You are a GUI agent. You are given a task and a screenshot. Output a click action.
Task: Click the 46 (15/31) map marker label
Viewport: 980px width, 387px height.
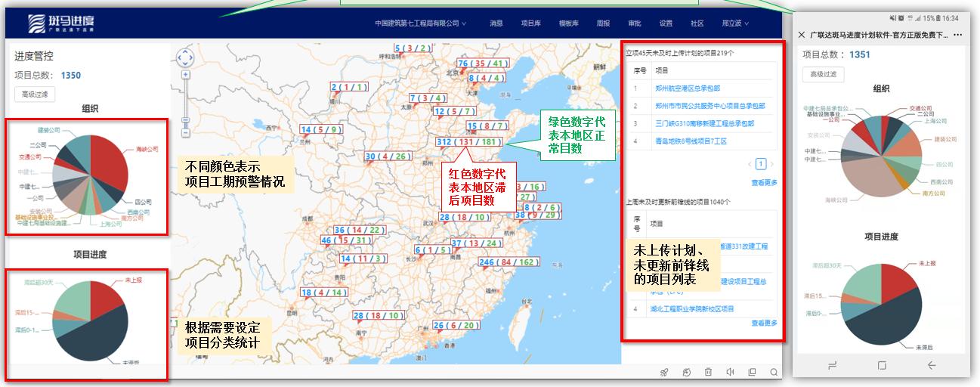click(345, 240)
